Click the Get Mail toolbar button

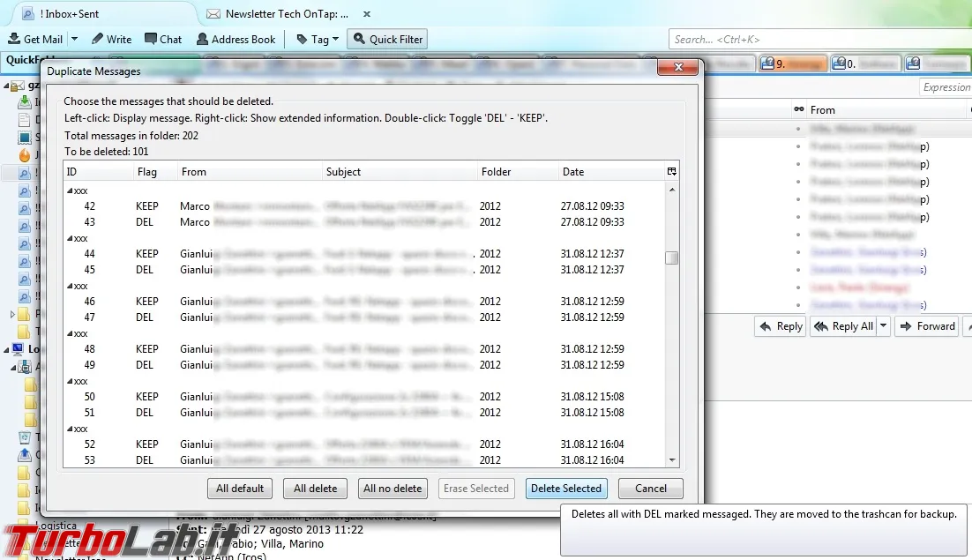35,39
